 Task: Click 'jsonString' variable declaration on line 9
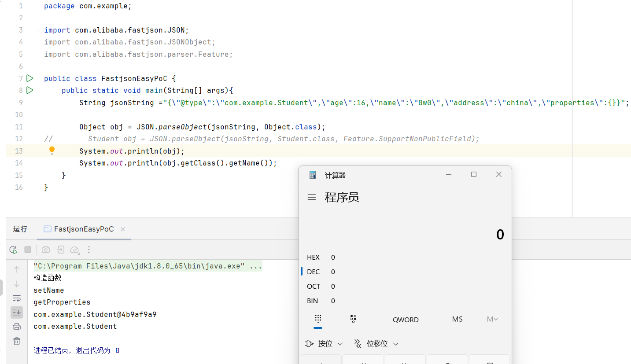click(132, 103)
